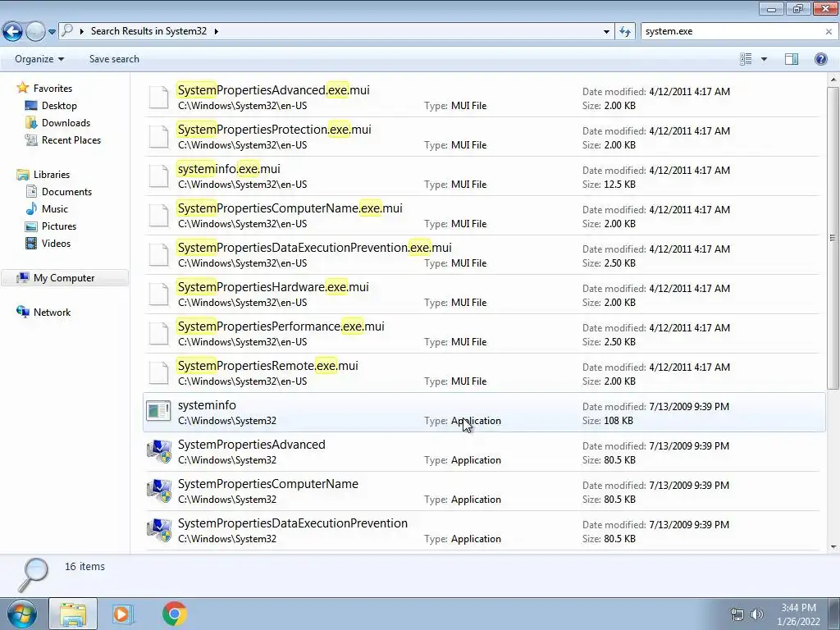The width and height of the screenshot is (840, 630).
Task: Select SystemPropertiesProtection.exe.mui file name
Action: pos(274,130)
